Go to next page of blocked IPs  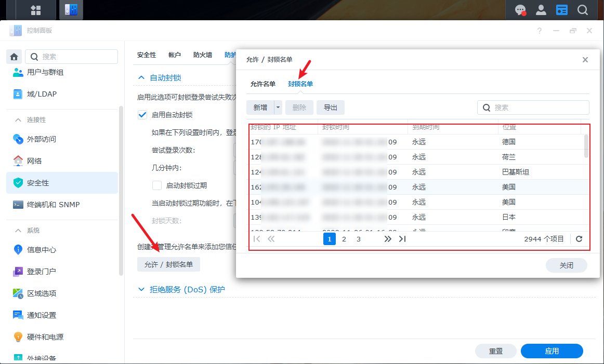coord(387,239)
